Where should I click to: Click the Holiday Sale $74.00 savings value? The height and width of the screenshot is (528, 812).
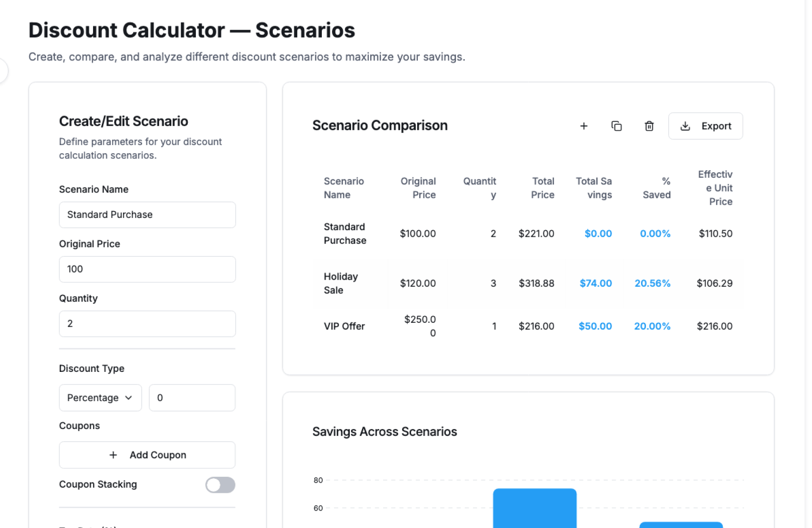point(595,283)
